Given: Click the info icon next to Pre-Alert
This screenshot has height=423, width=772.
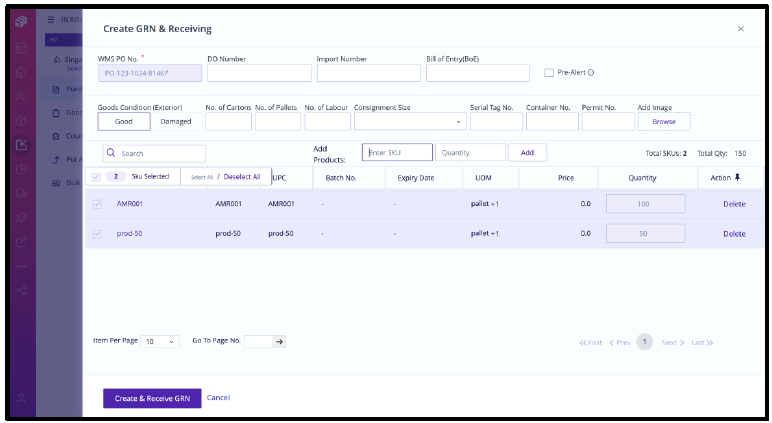Looking at the screenshot, I should (x=591, y=72).
